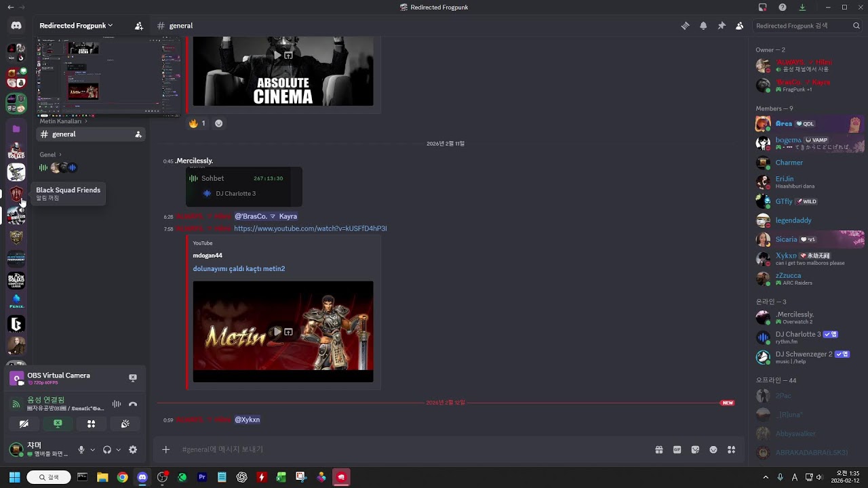868x488 pixels.
Task: Open legendaddy in member list
Action: pyautogui.click(x=810, y=220)
